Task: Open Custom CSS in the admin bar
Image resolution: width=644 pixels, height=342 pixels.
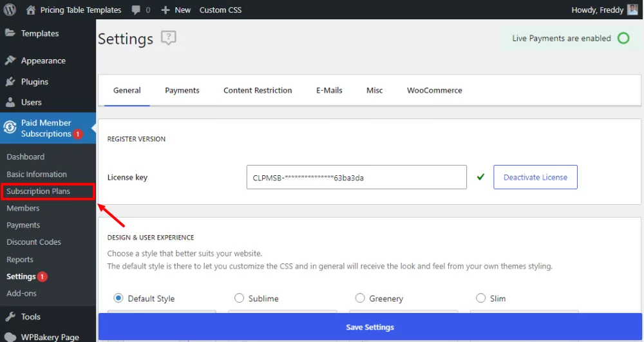Action: coord(220,10)
